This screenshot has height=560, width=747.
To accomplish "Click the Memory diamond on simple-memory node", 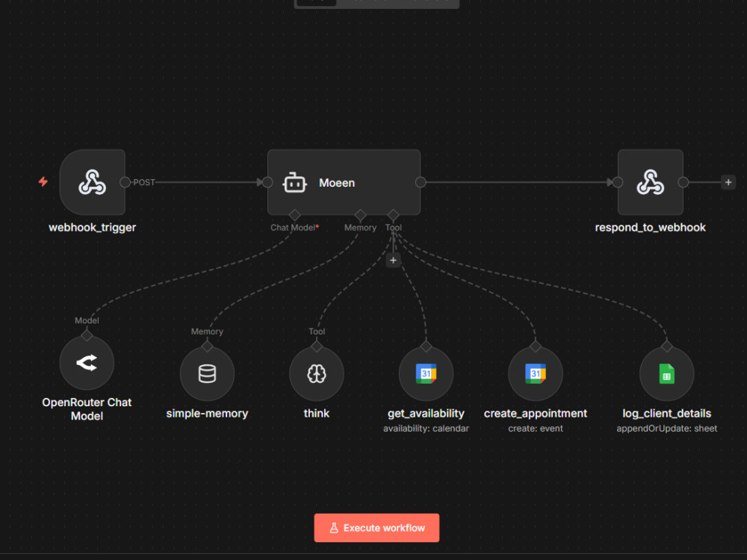I will 207,346.
